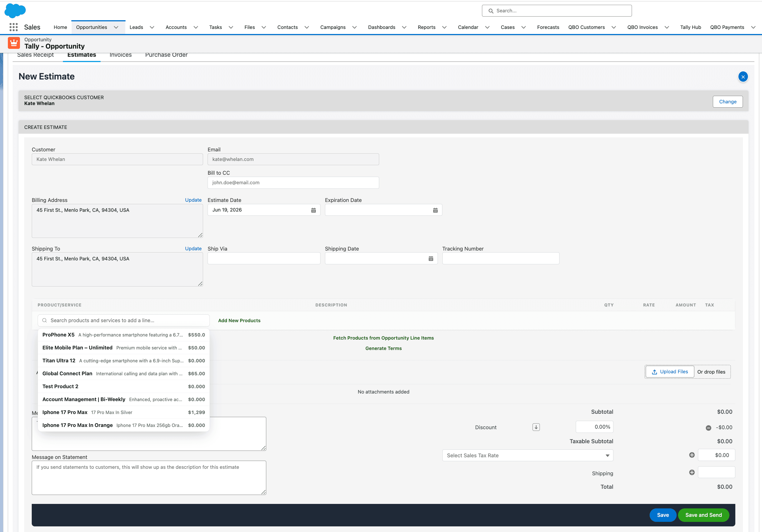Select Titan Ultra 12 product row

(x=124, y=361)
